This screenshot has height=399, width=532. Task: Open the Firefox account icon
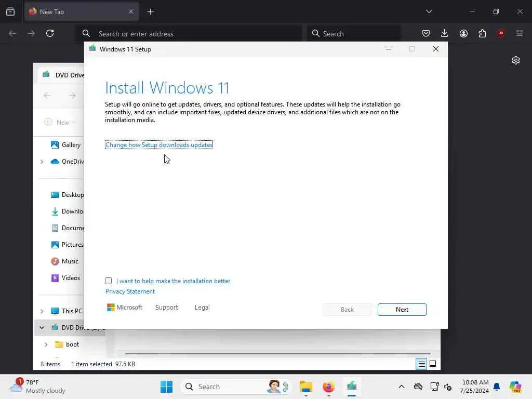coord(463,33)
